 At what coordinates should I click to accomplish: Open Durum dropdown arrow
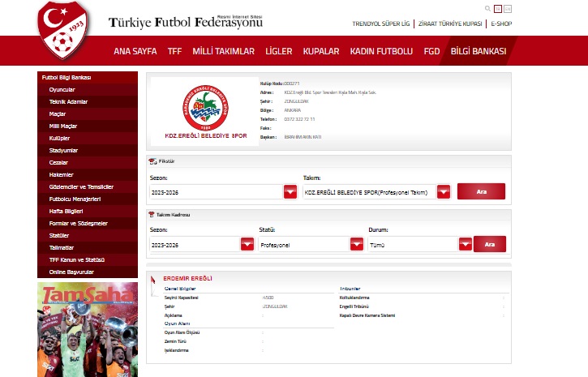(466, 244)
